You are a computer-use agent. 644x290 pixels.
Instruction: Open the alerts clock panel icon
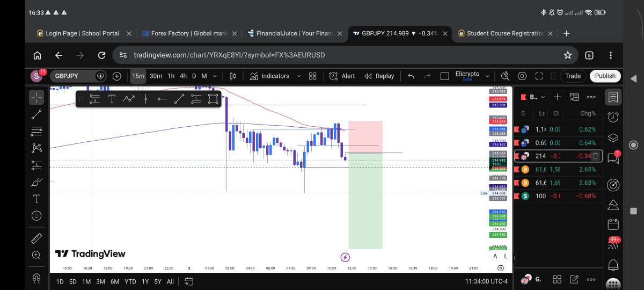click(613, 117)
